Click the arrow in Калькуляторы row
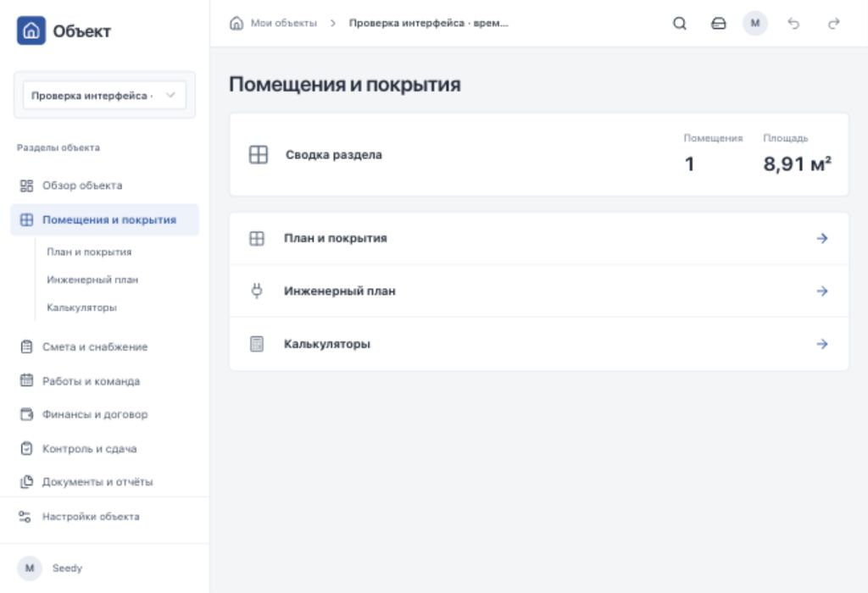Screen dimensions: 868x593 [x=822, y=344]
